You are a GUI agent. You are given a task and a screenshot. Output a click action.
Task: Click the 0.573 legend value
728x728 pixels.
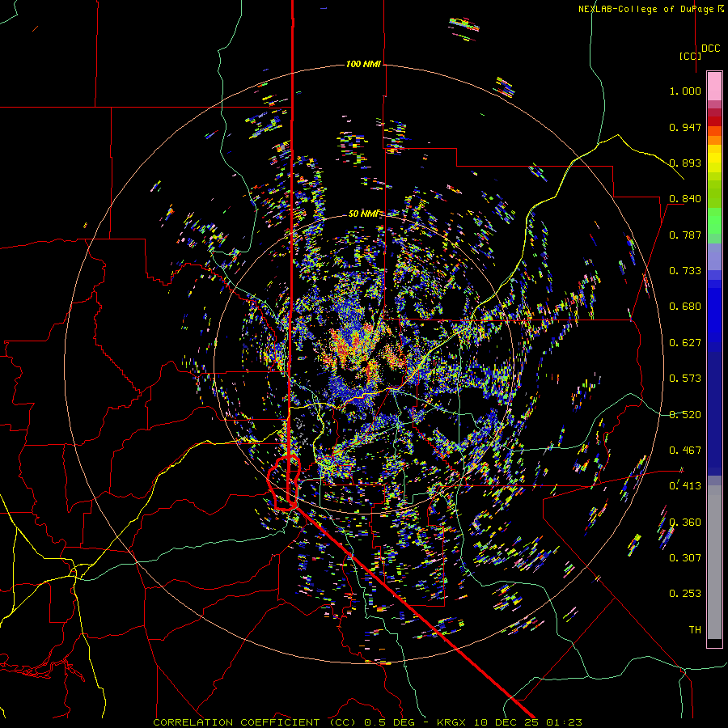tap(685, 379)
